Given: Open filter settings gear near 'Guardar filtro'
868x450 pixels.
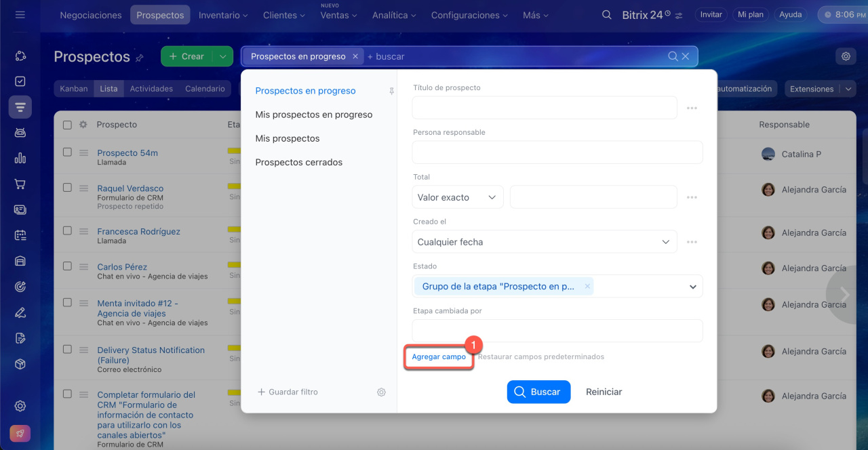Looking at the screenshot, I should [381, 392].
